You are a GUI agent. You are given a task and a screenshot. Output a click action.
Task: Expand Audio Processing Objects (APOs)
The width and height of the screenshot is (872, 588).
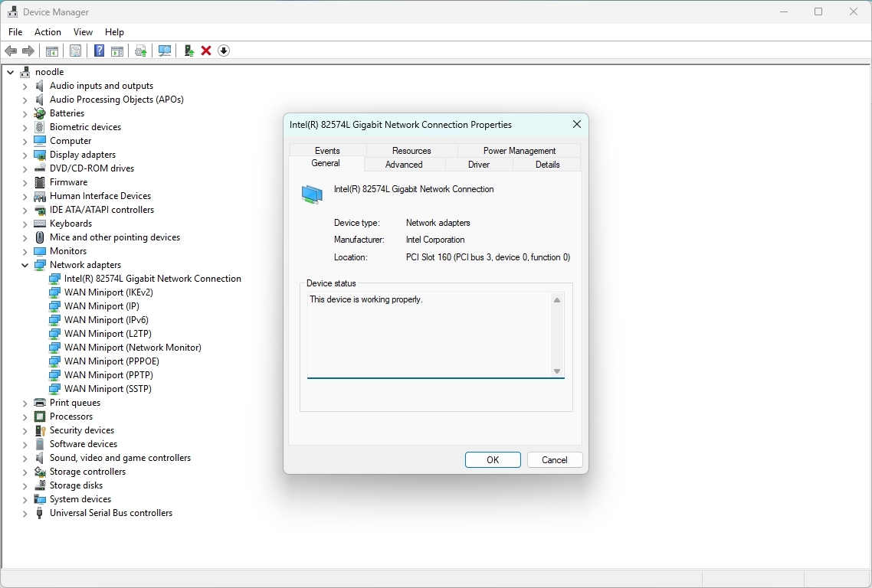(x=25, y=100)
